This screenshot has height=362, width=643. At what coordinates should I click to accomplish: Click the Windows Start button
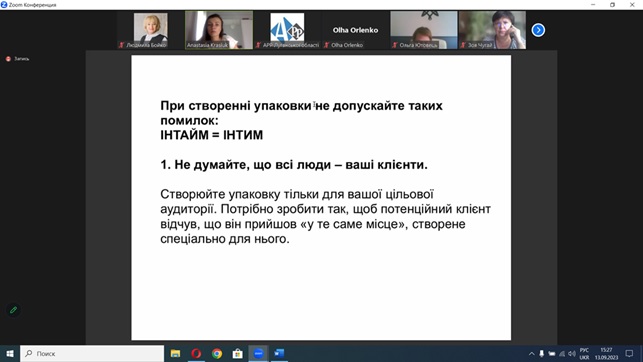pyautogui.click(x=10, y=353)
